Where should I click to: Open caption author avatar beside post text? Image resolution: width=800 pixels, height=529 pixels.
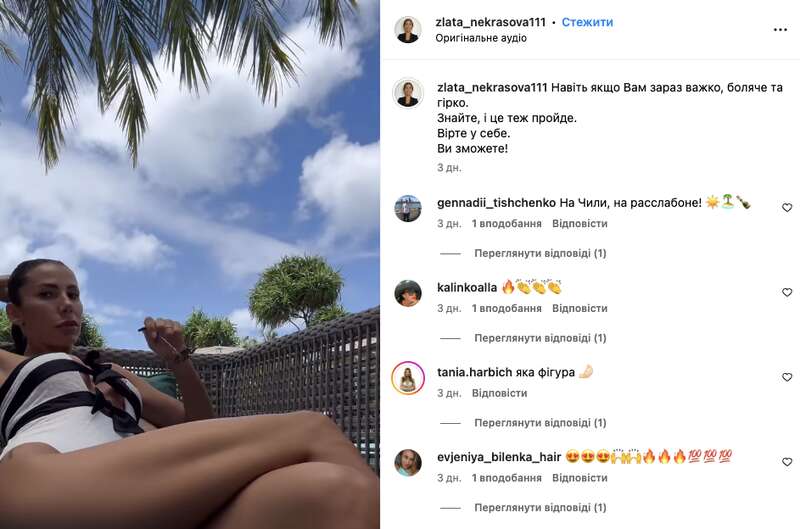tap(408, 93)
